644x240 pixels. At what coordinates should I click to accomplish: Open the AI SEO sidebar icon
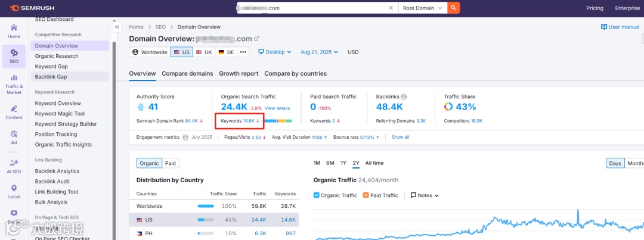coord(14,167)
